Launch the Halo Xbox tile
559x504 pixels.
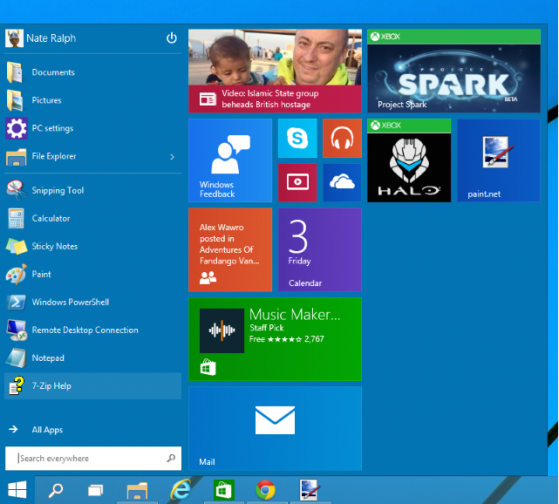pos(409,160)
